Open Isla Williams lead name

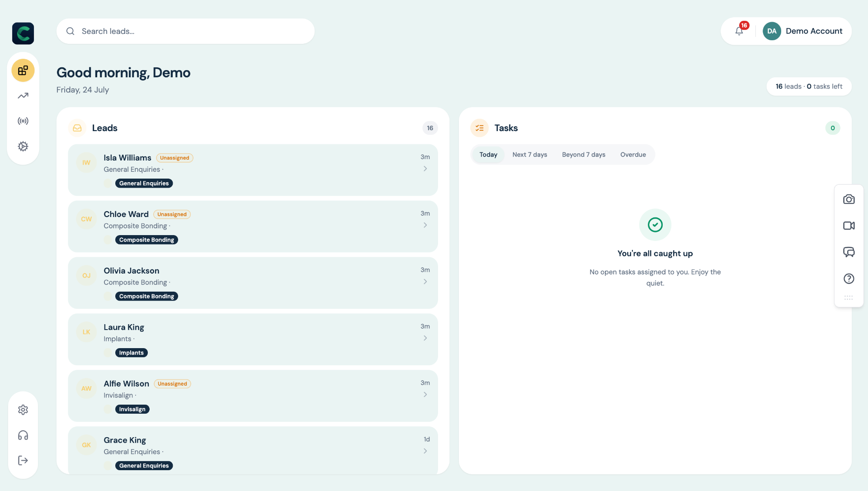127,158
